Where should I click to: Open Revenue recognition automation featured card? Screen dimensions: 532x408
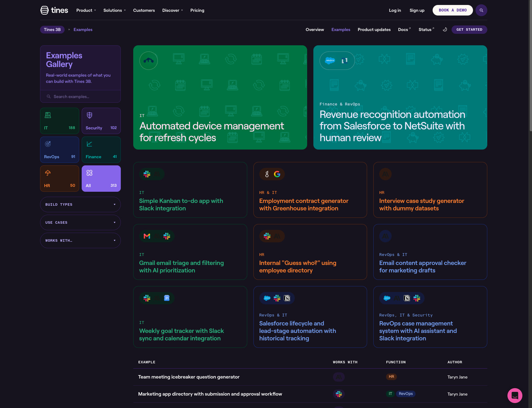pos(400,97)
